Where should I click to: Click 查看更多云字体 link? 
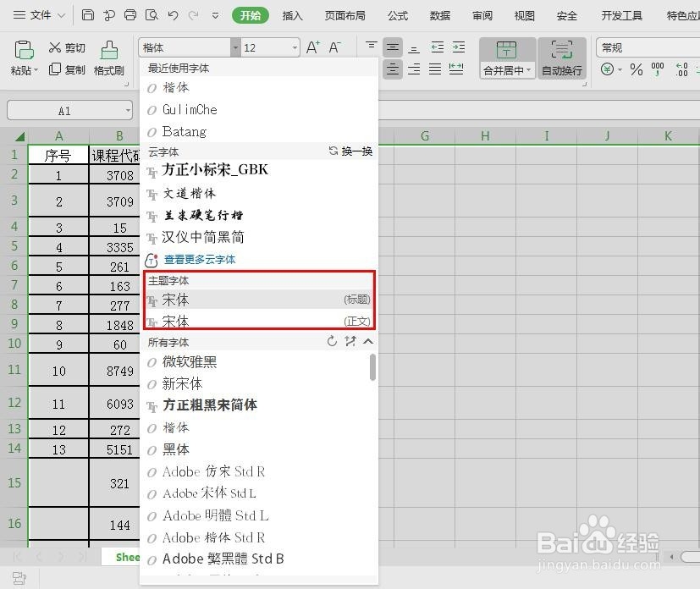click(x=200, y=259)
